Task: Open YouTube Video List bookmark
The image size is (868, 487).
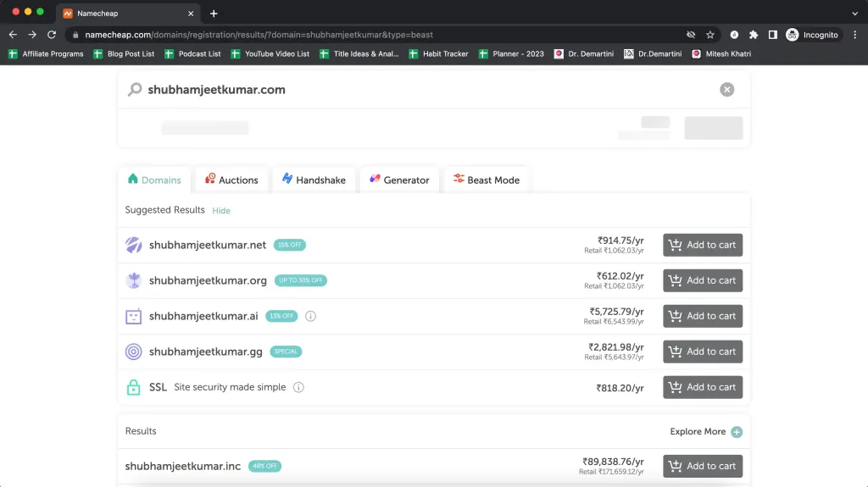Action: pos(270,53)
